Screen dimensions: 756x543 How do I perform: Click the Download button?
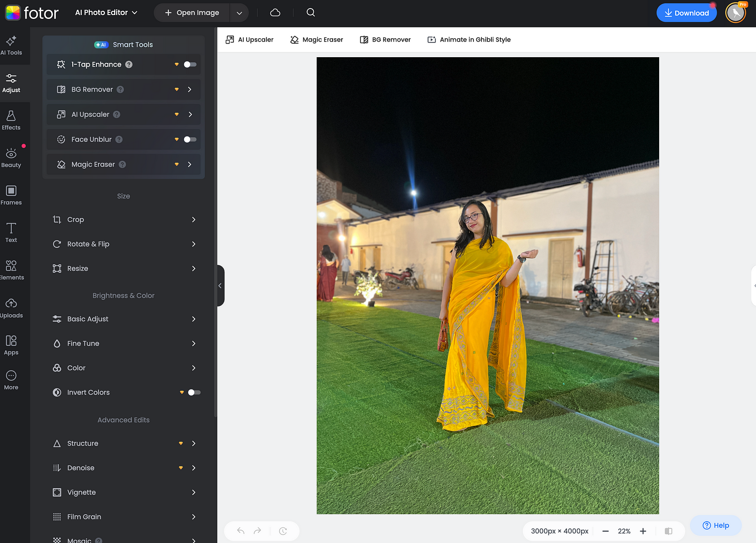[686, 13]
